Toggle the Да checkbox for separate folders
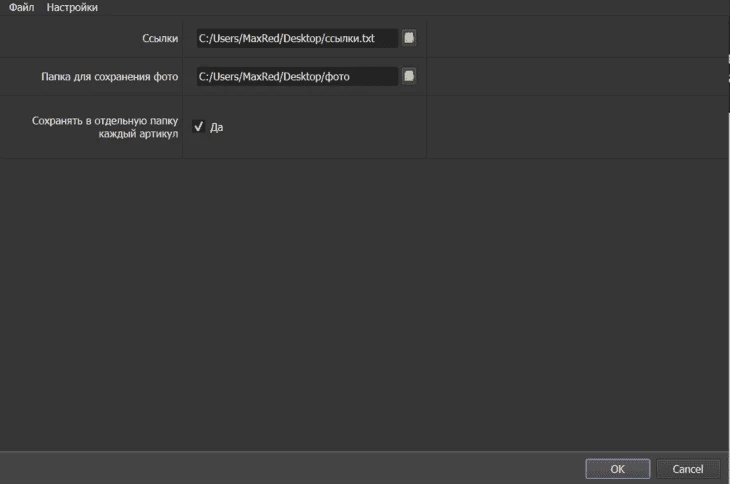The width and height of the screenshot is (730, 484). click(199, 127)
